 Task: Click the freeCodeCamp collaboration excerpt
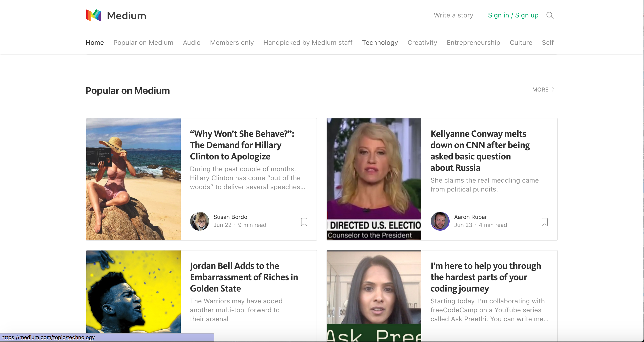pyautogui.click(x=489, y=310)
